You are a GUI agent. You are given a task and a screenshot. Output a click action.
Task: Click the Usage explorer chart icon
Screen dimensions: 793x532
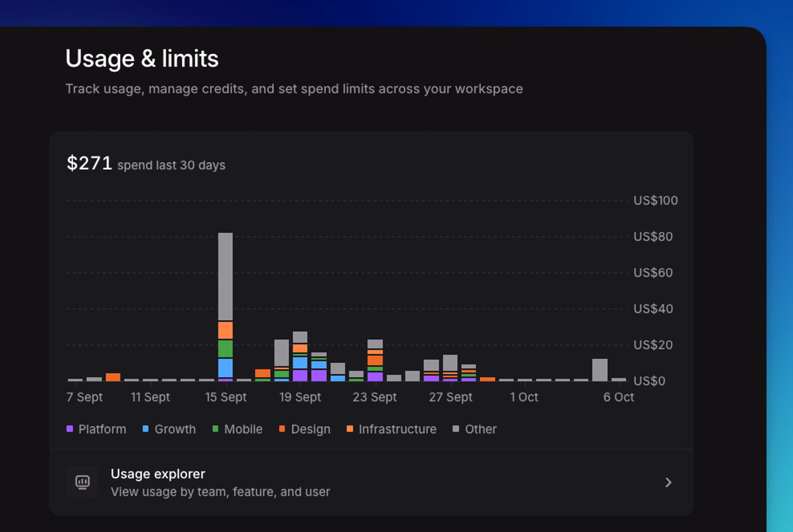click(83, 482)
